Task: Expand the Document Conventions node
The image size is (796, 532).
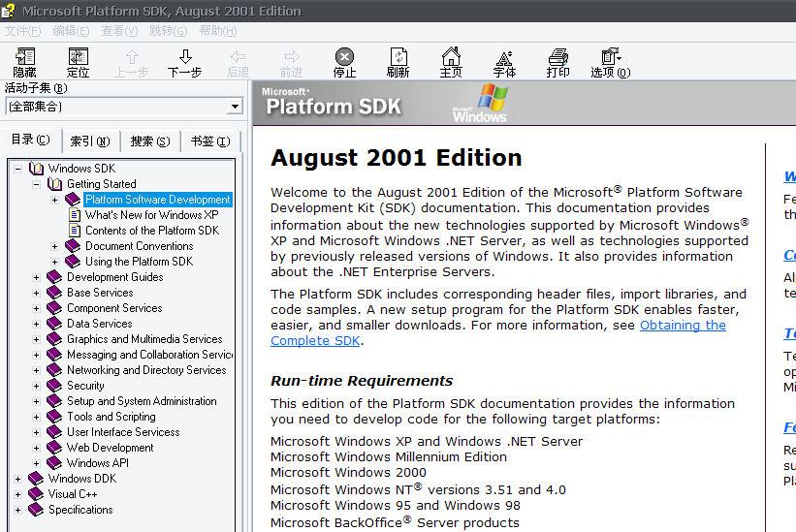Action: pyautogui.click(x=54, y=246)
